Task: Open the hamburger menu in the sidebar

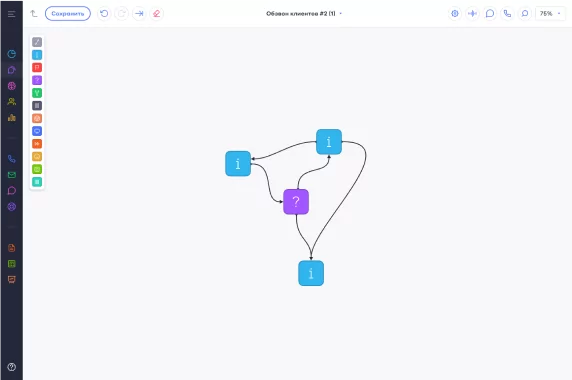Action: [11, 14]
